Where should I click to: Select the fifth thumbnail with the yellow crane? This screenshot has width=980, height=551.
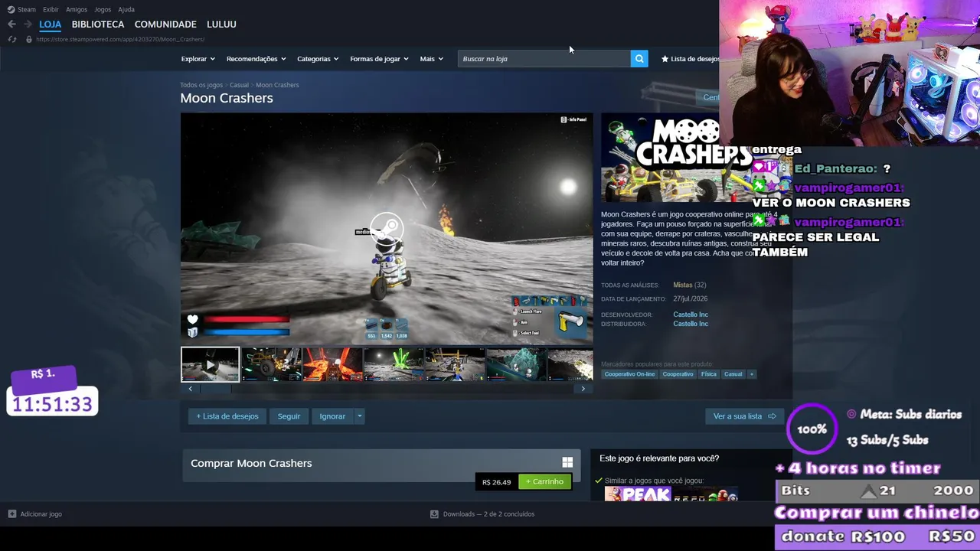pos(455,364)
